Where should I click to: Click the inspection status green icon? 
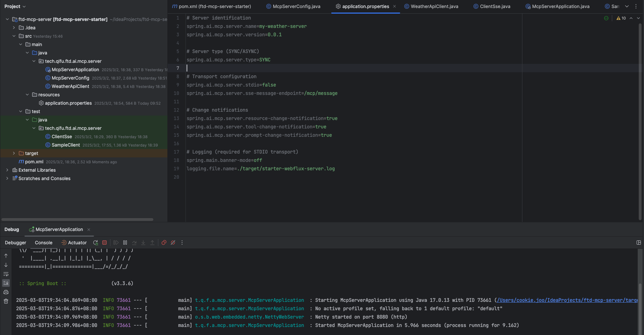[x=606, y=18]
